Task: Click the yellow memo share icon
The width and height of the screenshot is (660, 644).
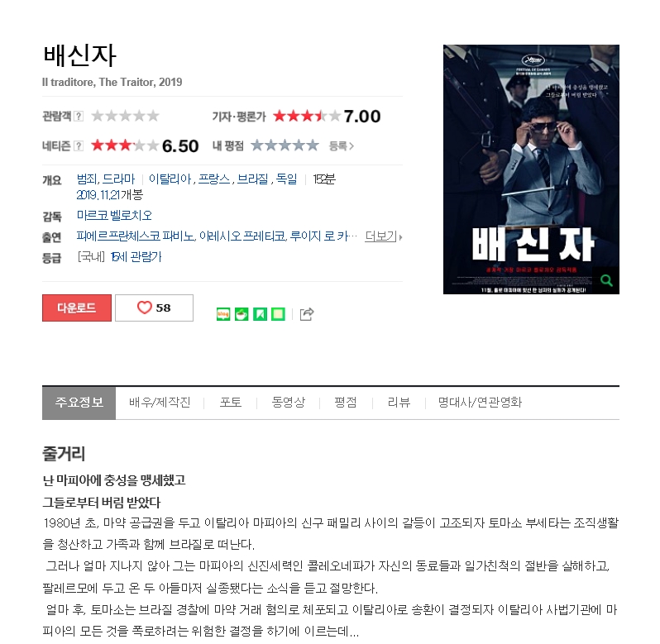Action: pyautogui.click(x=278, y=314)
